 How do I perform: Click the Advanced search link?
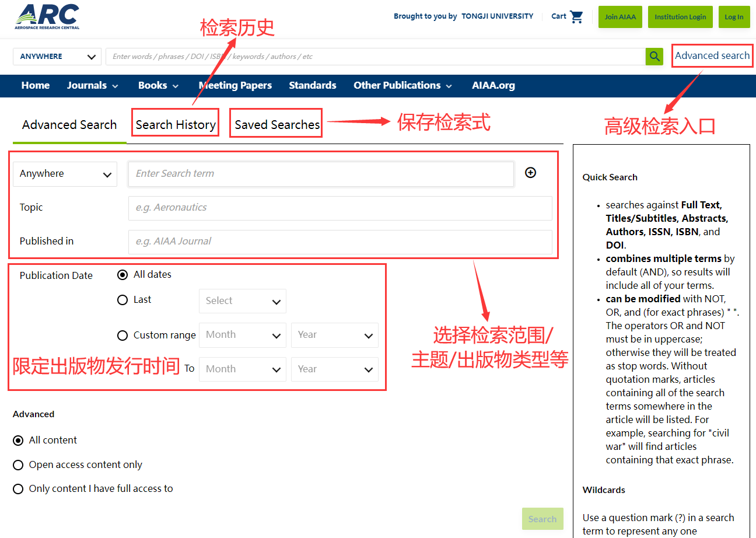coord(712,56)
